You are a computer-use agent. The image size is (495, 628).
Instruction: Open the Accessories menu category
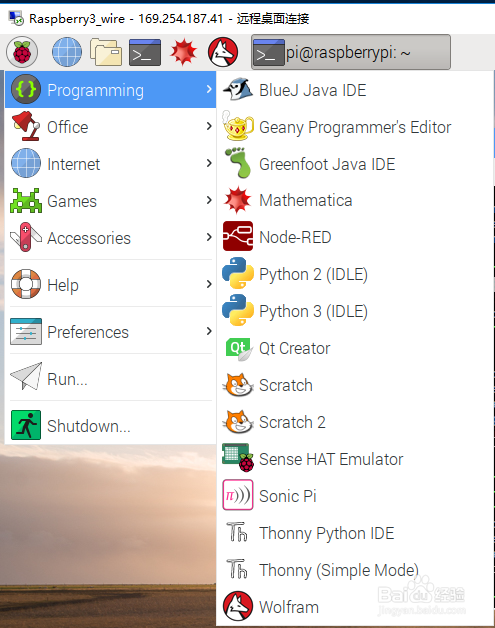(x=110, y=237)
